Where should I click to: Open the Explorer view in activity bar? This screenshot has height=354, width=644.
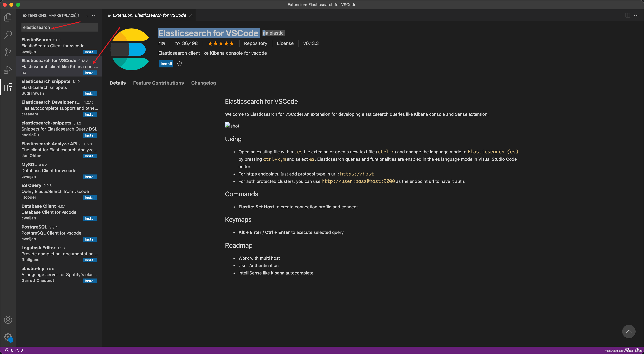point(8,17)
